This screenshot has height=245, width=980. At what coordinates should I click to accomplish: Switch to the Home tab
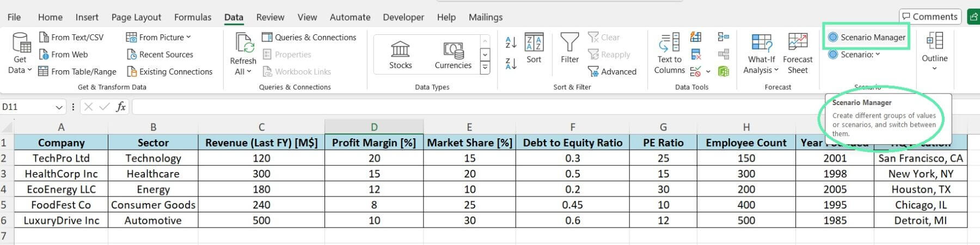click(x=50, y=17)
